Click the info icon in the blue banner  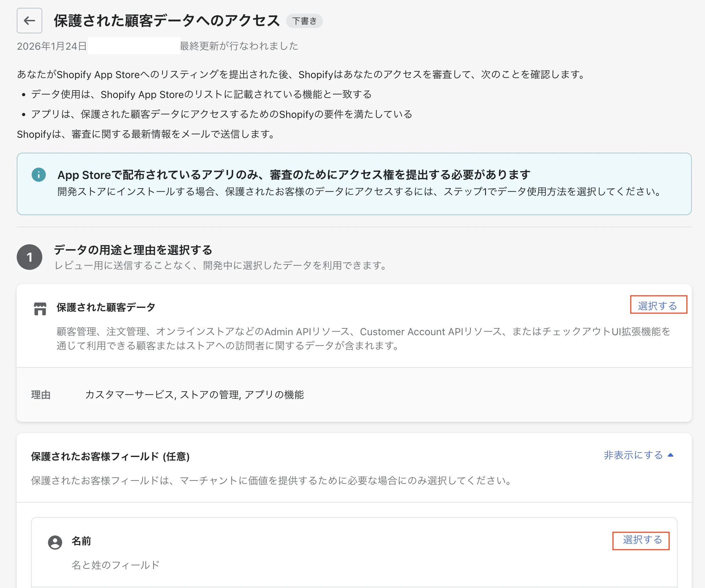tap(39, 175)
